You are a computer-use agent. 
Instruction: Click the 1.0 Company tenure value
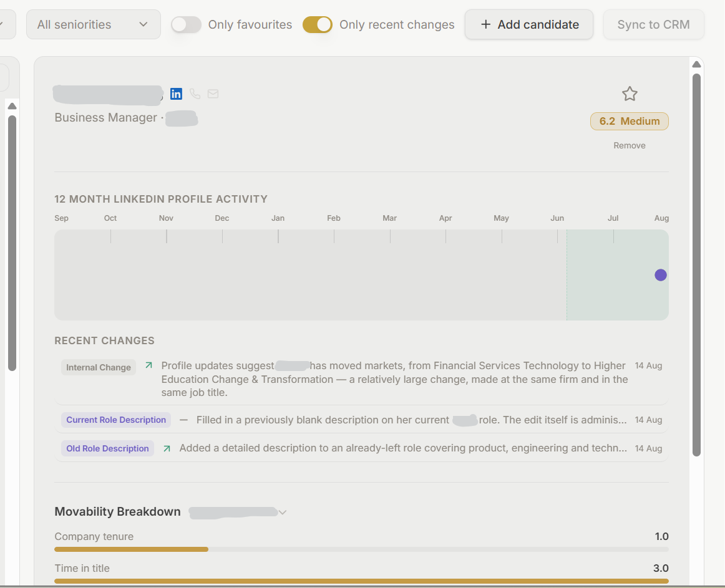click(661, 536)
